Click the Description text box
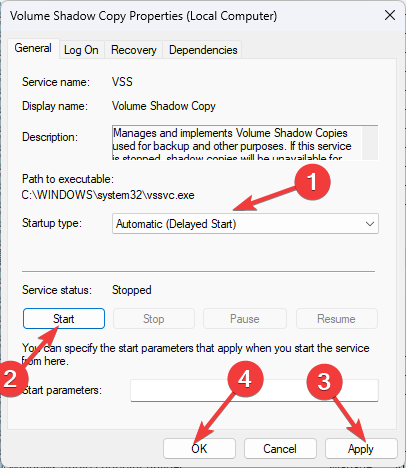 pos(237,143)
